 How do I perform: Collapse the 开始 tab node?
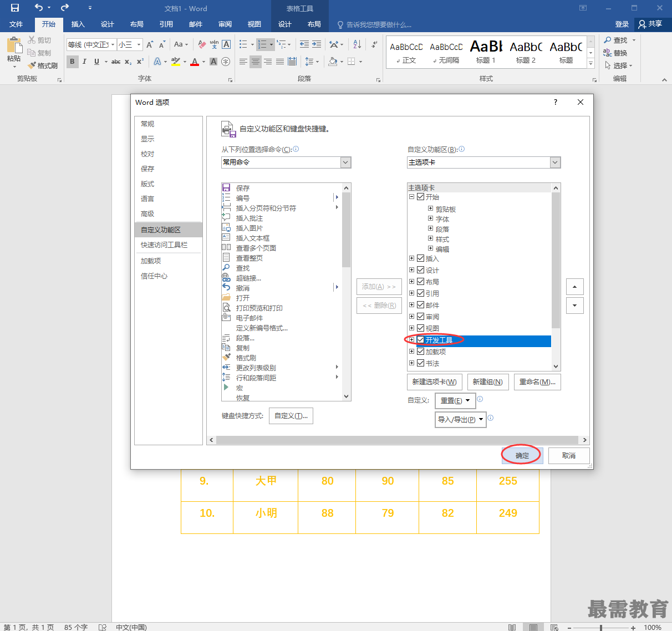(x=411, y=197)
